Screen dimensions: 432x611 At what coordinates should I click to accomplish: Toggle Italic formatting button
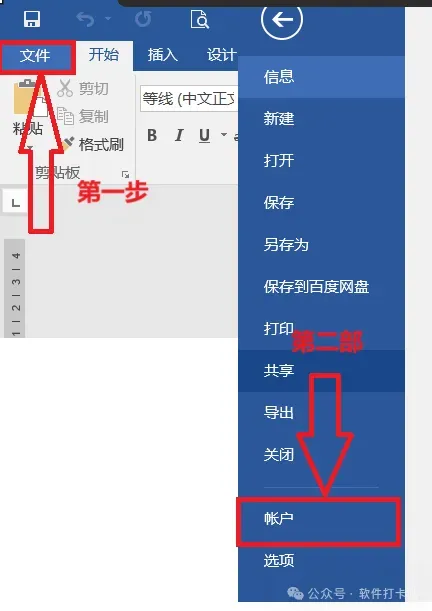pos(179,135)
